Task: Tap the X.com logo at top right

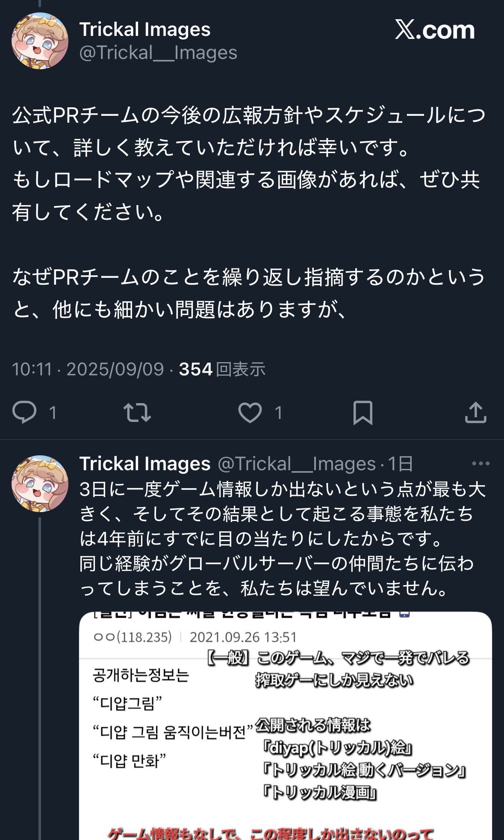Action: 435,30
